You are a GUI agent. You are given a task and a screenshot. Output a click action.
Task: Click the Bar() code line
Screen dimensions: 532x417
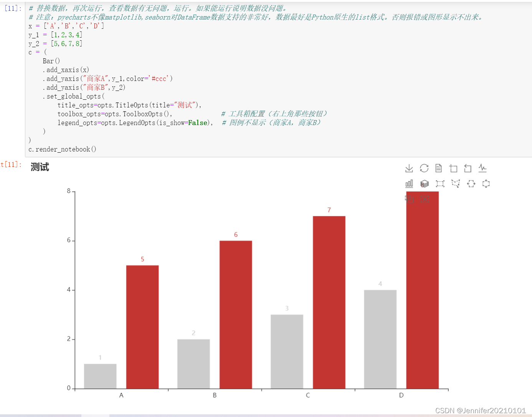(51, 61)
